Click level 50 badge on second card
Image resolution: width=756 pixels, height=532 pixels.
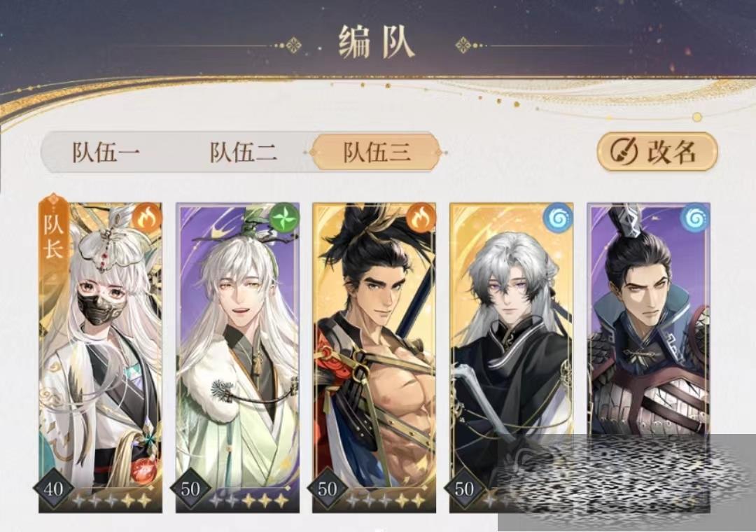point(190,489)
